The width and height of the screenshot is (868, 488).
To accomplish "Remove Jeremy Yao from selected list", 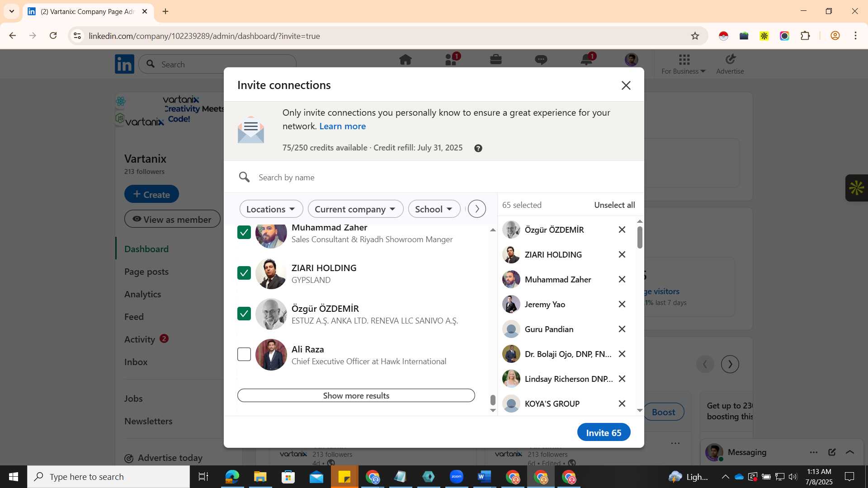I will pyautogui.click(x=622, y=304).
